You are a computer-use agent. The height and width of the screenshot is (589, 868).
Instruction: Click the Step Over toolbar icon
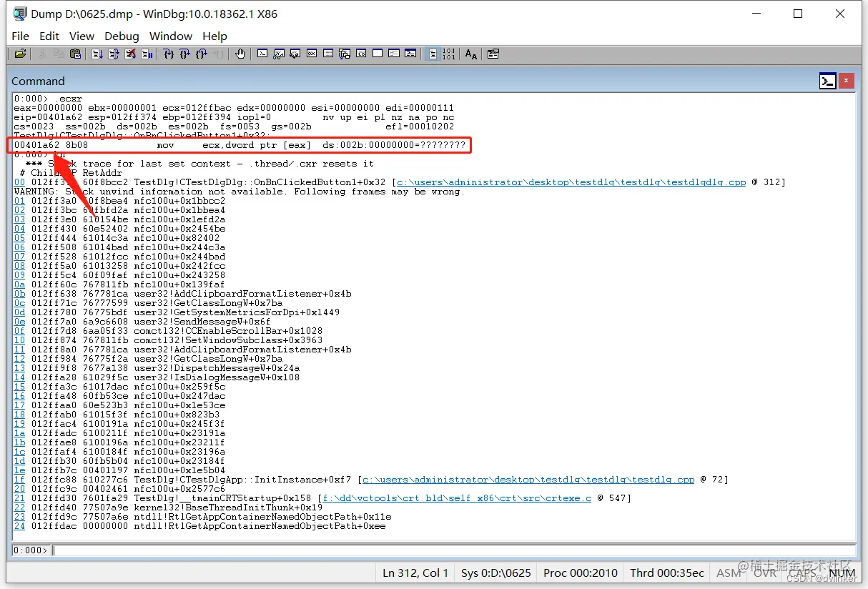(185, 54)
